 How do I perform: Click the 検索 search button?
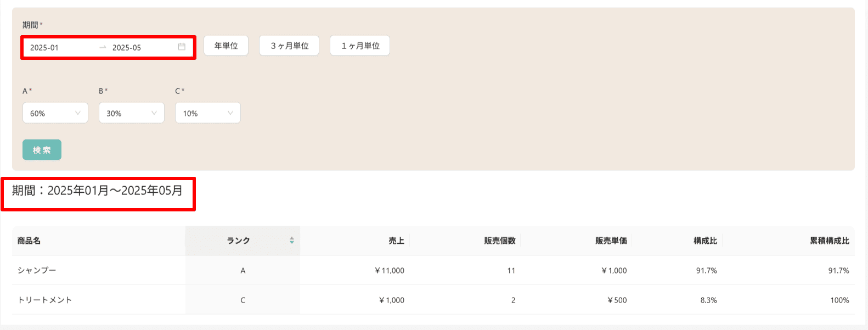point(42,150)
